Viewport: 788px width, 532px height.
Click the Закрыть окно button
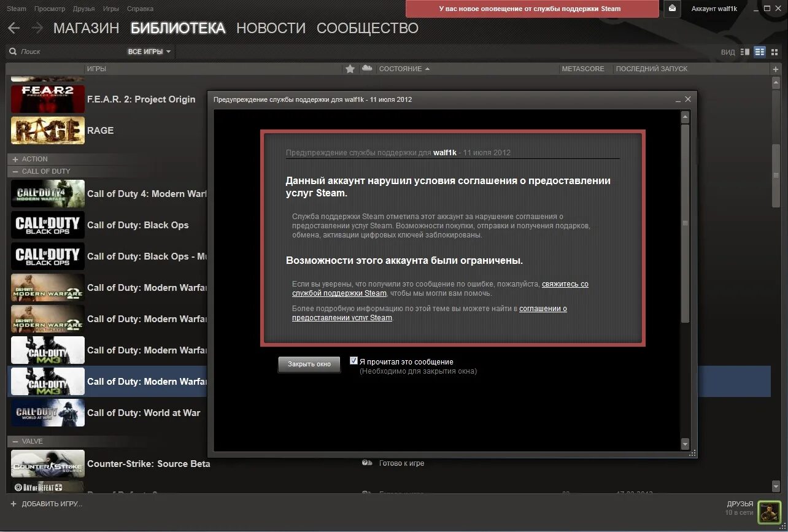click(x=309, y=364)
